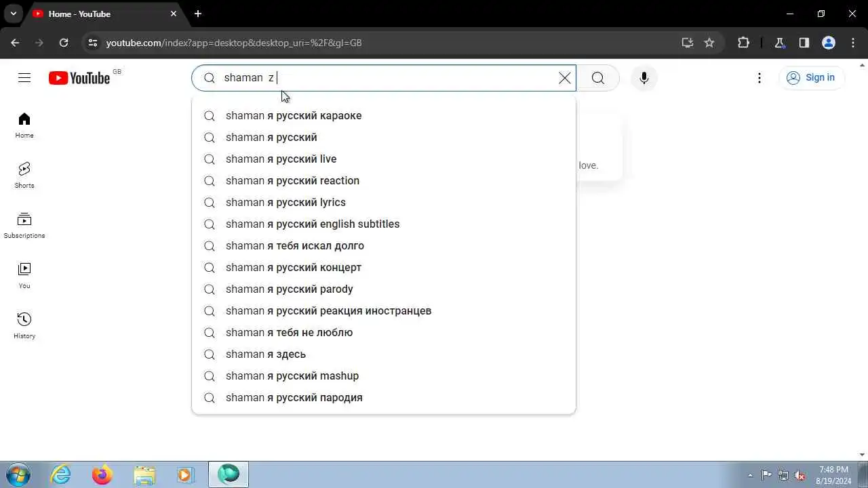Open a new browser tab
The image size is (868, 488).
[x=198, y=14]
